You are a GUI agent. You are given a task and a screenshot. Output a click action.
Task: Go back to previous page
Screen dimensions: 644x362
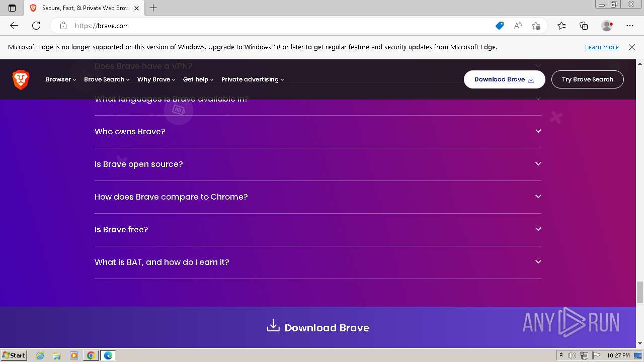[14, 26]
